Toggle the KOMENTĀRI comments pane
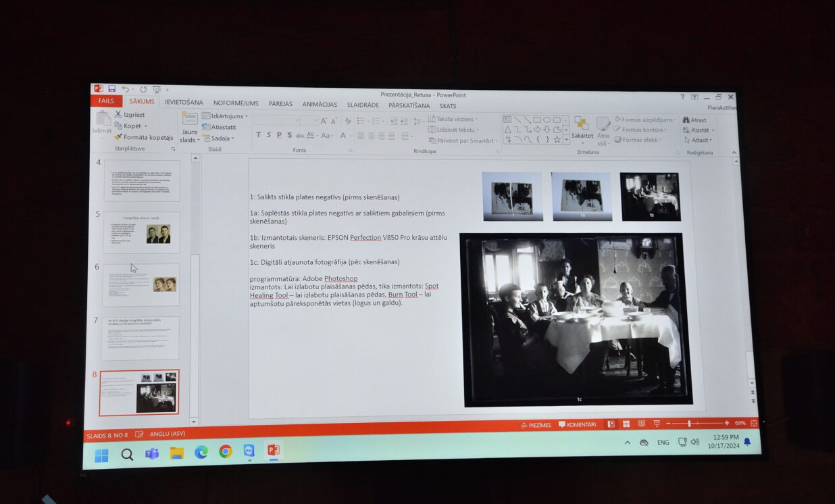The image size is (835, 504). (578, 425)
